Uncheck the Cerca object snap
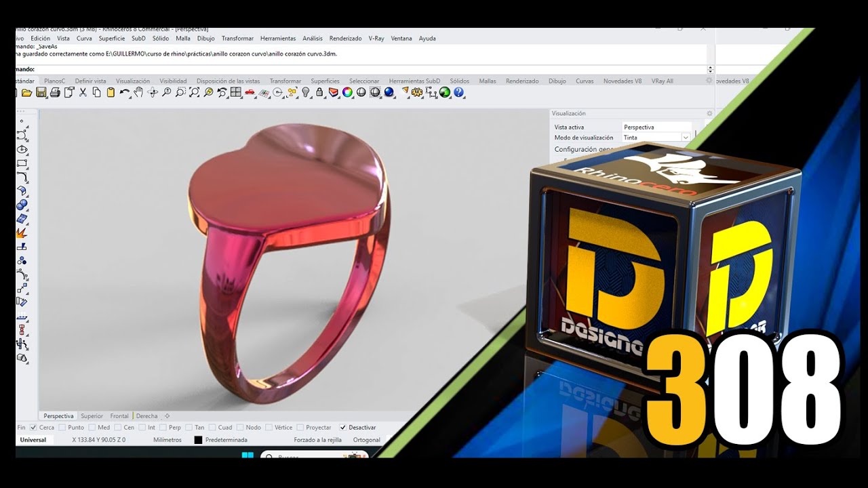Viewport: 868px width, 488px height. point(33,428)
